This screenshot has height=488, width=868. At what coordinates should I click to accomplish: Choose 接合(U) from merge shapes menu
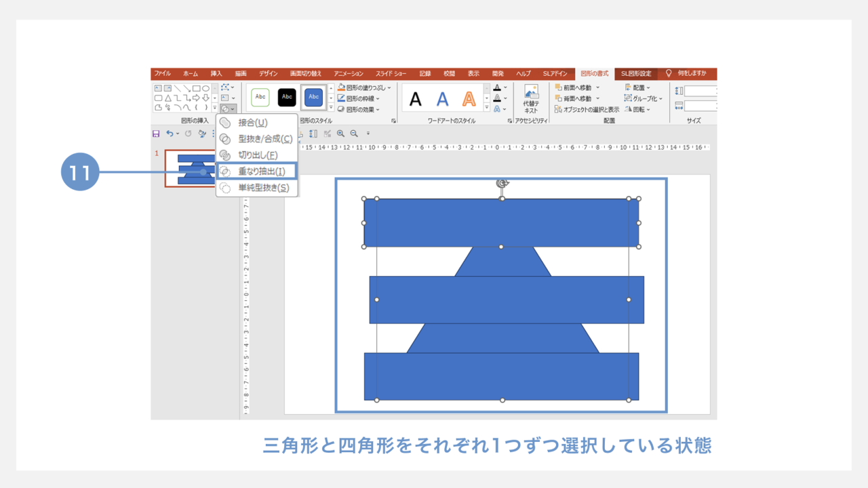257,123
